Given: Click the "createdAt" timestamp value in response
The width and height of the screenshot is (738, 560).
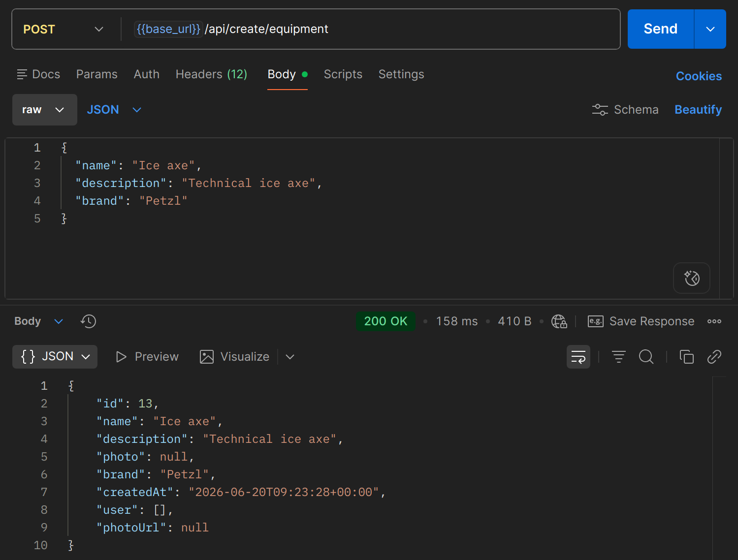Looking at the screenshot, I should tap(284, 493).
